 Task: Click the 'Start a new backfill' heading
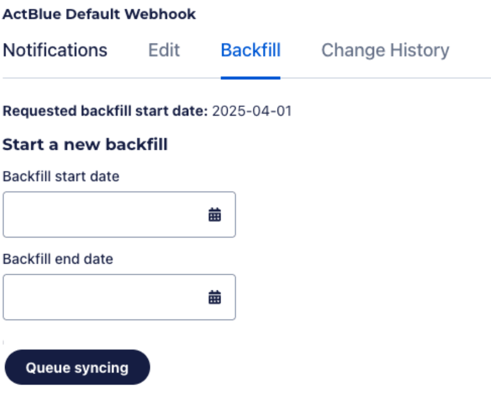click(85, 145)
